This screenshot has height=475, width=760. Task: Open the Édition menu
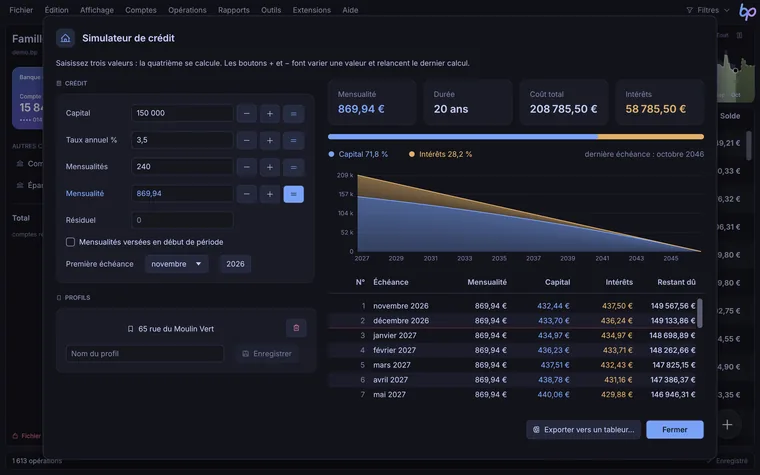click(56, 10)
